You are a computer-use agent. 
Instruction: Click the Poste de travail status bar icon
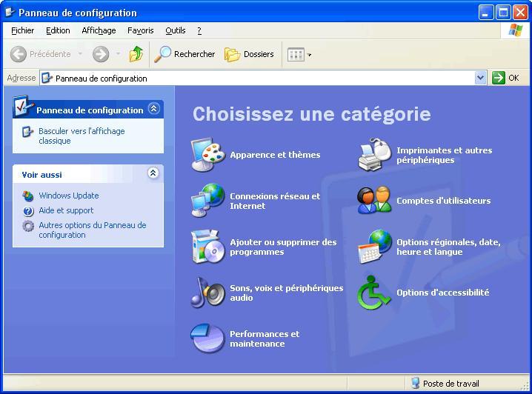(415, 383)
